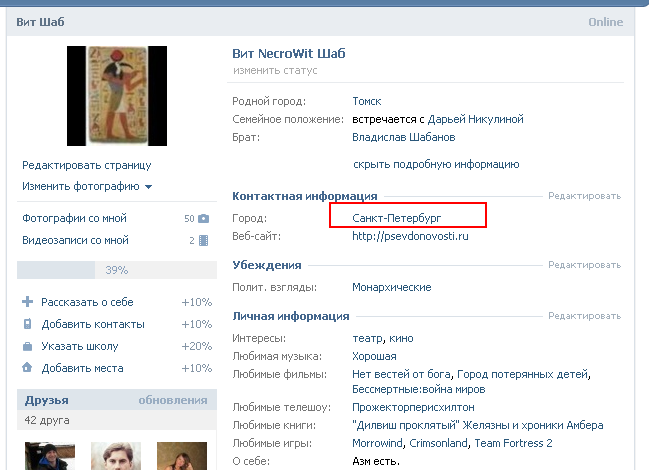Edit Контактная информация section

pos(584,196)
